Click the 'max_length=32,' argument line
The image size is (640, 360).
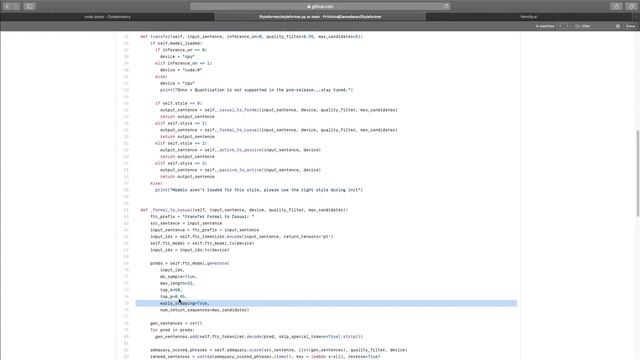[x=177, y=283]
